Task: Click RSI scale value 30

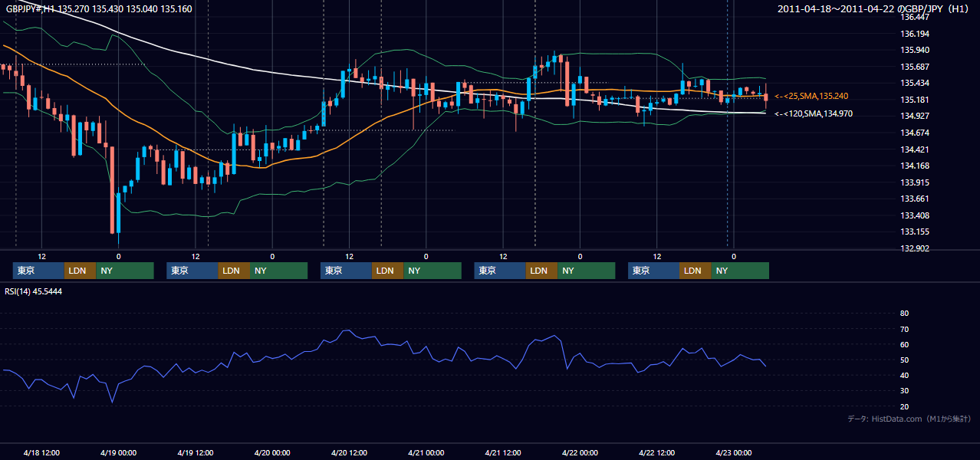Action: click(x=904, y=391)
